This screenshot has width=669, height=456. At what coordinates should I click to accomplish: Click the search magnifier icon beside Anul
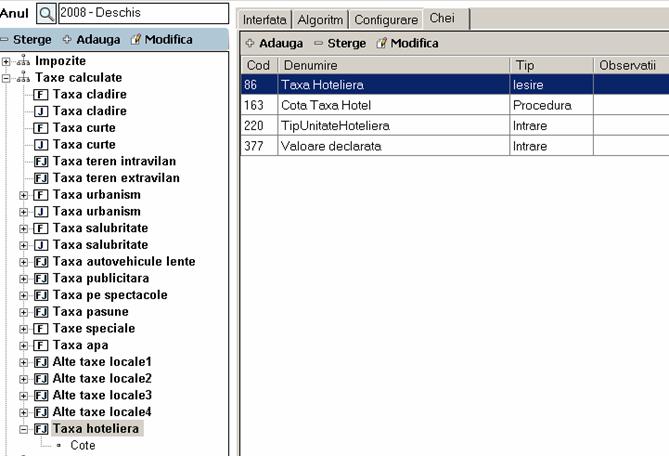tap(47, 13)
